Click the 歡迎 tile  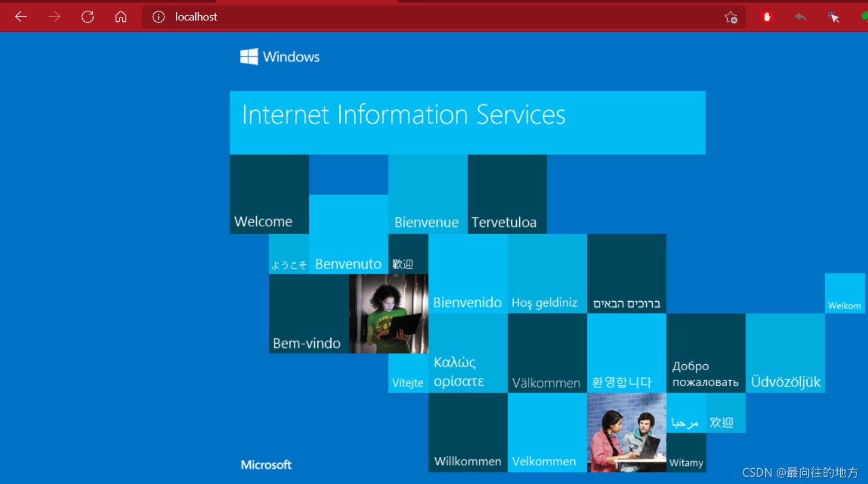point(408,254)
